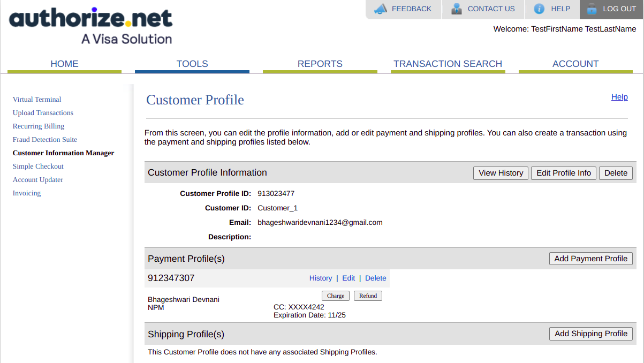The height and width of the screenshot is (363, 644).
Task: Click the Edit Profile Info button
Action: [x=564, y=173]
